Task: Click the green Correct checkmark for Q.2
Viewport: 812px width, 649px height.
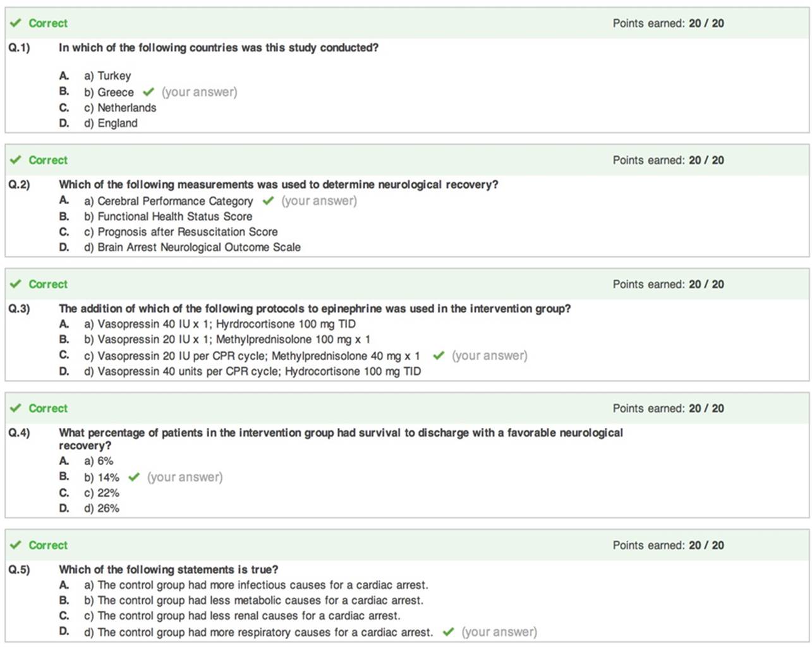Action: (16, 160)
